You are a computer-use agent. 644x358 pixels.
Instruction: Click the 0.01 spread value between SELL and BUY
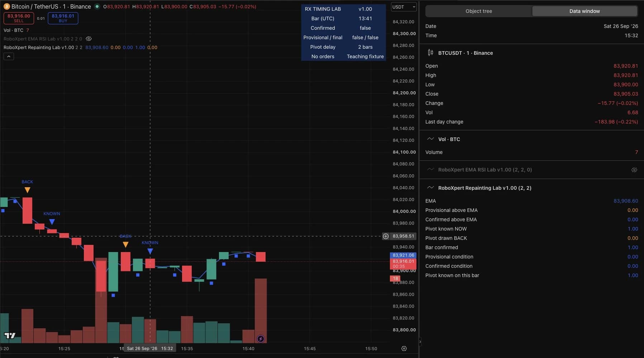click(x=41, y=18)
